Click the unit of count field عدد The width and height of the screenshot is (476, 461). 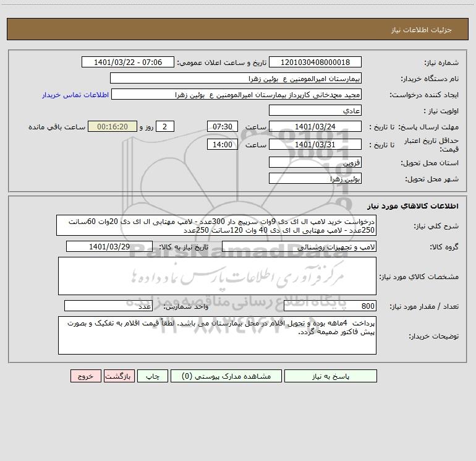pos(108,306)
